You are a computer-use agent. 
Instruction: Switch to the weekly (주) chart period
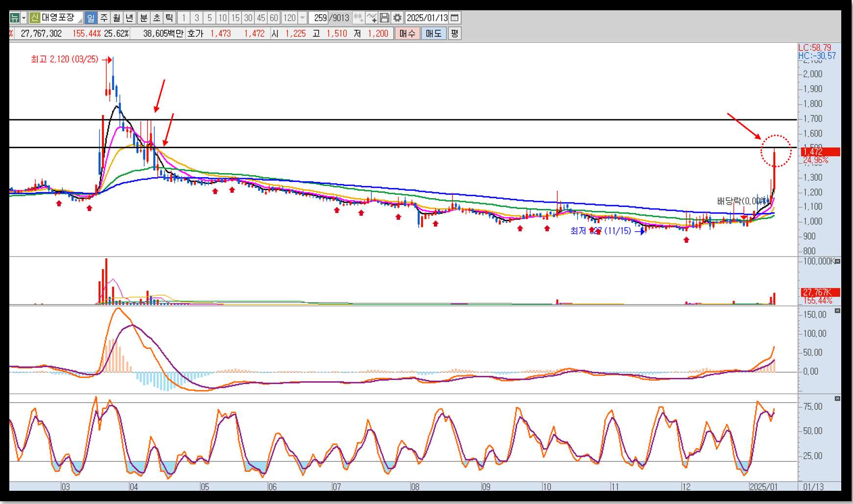pos(104,18)
